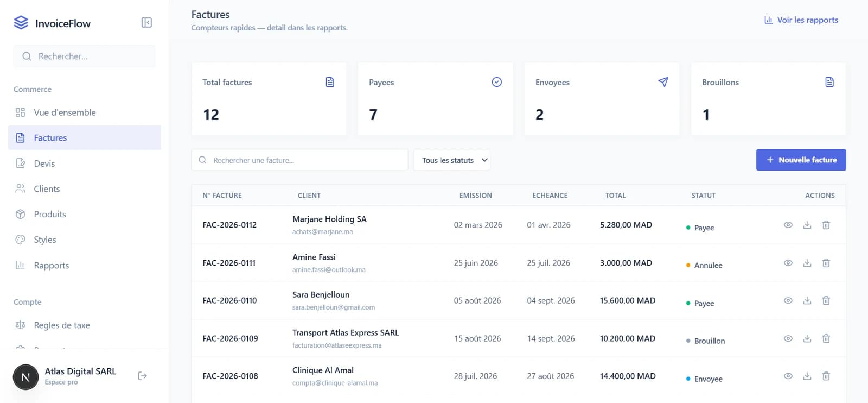Open Regles de taxe settings
This screenshot has width=868, height=403.
[85, 325]
